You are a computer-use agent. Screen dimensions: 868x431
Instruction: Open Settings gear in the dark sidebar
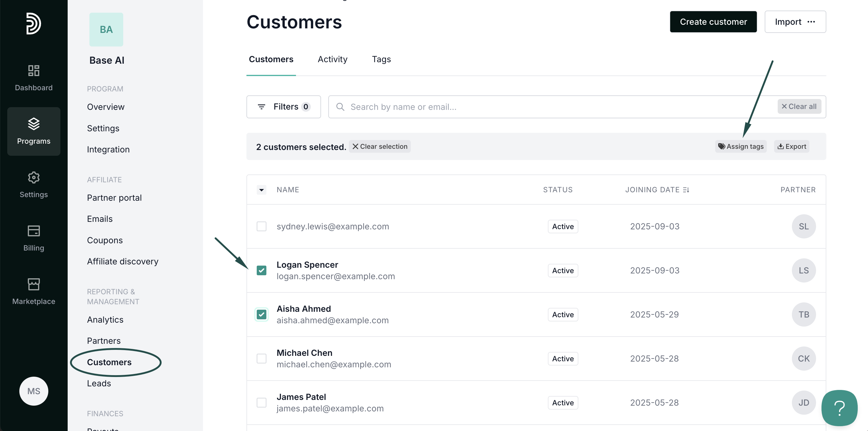(34, 177)
